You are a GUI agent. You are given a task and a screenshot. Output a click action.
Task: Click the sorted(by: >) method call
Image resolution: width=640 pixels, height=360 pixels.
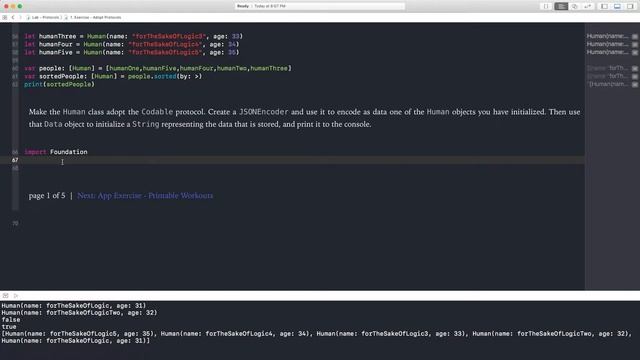tap(178, 76)
